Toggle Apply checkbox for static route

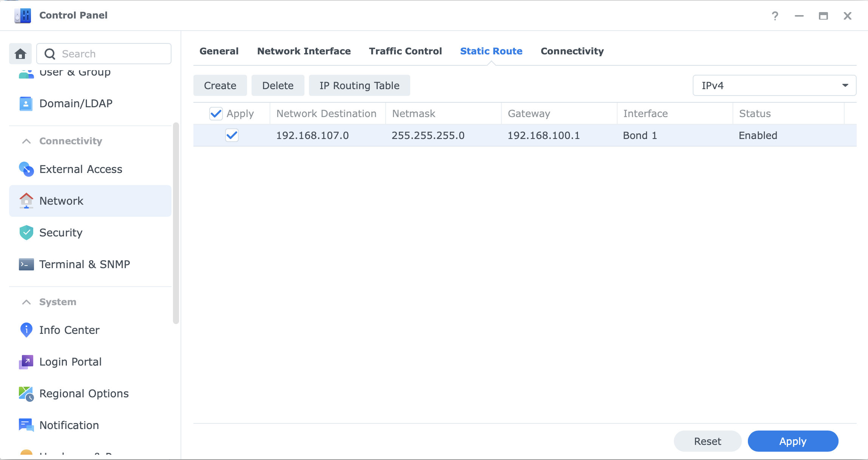click(x=231, y=136)
